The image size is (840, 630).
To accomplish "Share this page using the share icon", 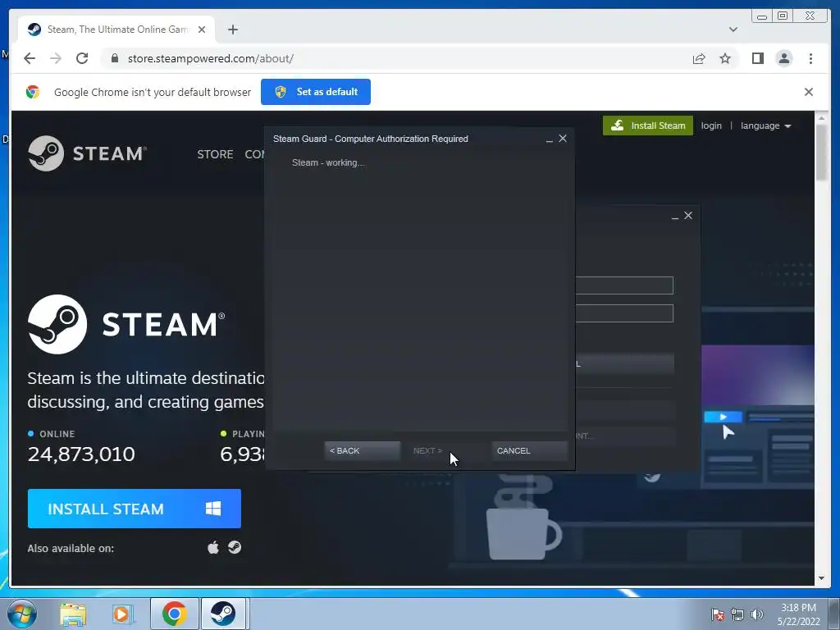I will coord(699,58).
